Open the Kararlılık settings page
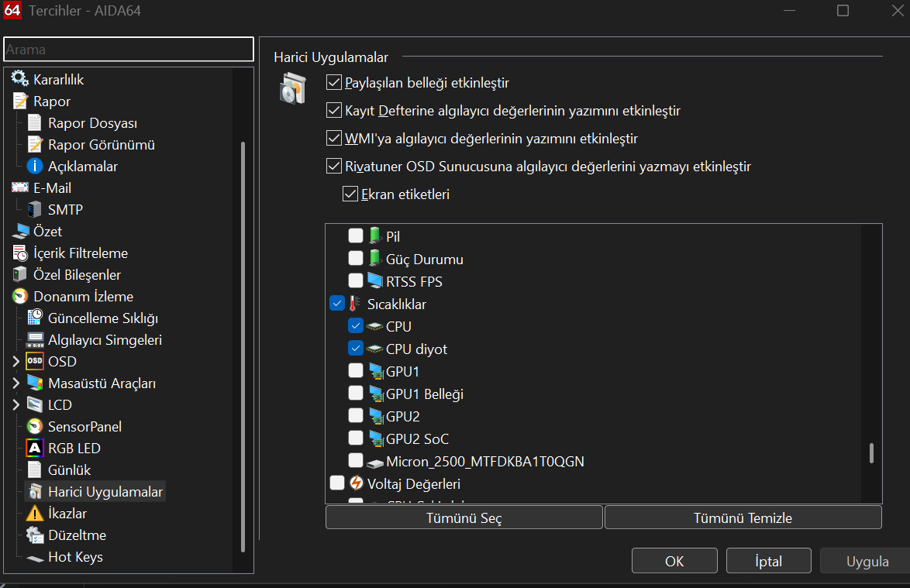The height and width of the screenshot is (588, 910). point(58,80)
